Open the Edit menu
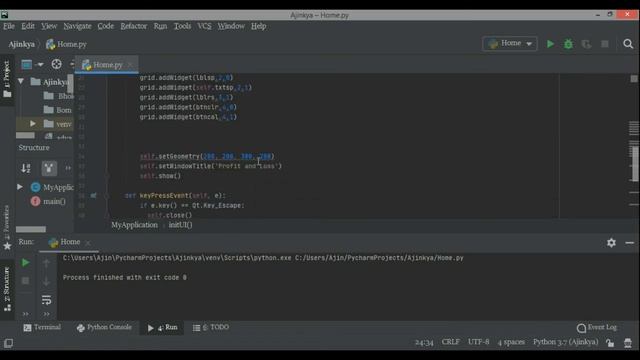 28,26
